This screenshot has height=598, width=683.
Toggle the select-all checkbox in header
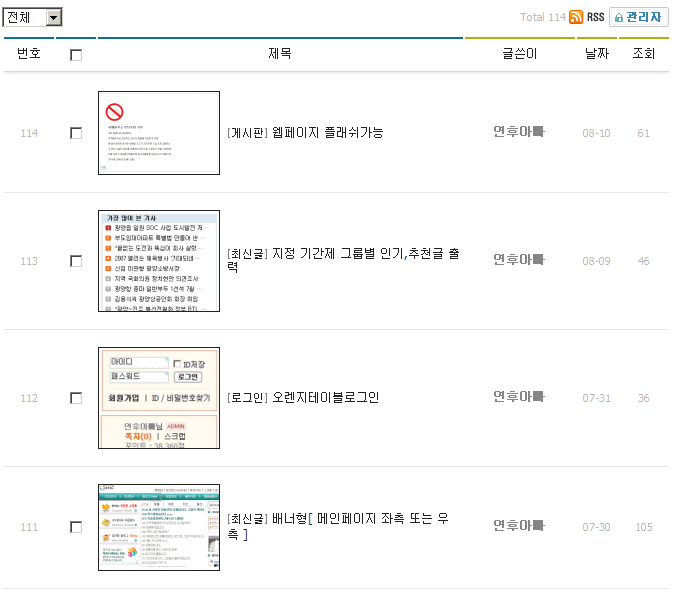tap(76, 55)
